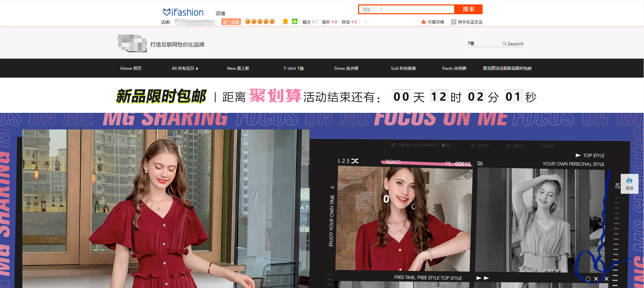Click the 客服 customer service icon
The image size is (644, 288).
(629, 184)
